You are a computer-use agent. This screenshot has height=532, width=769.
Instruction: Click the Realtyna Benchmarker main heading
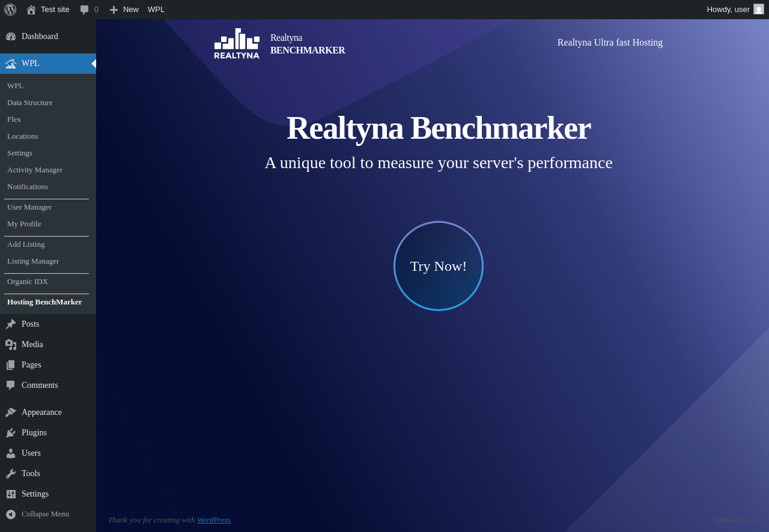pyautogui.click(x=439, y=128)
